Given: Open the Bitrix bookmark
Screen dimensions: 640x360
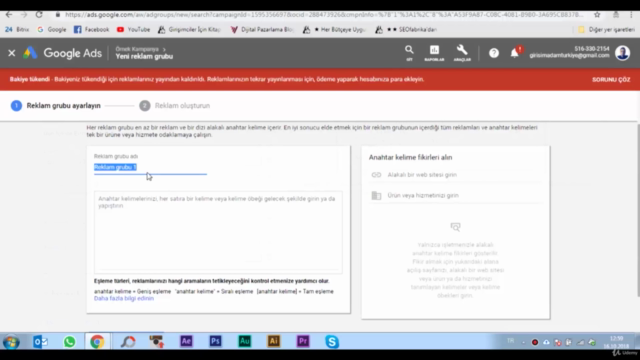Looking at the screenshot, I should tap(17, 29).
